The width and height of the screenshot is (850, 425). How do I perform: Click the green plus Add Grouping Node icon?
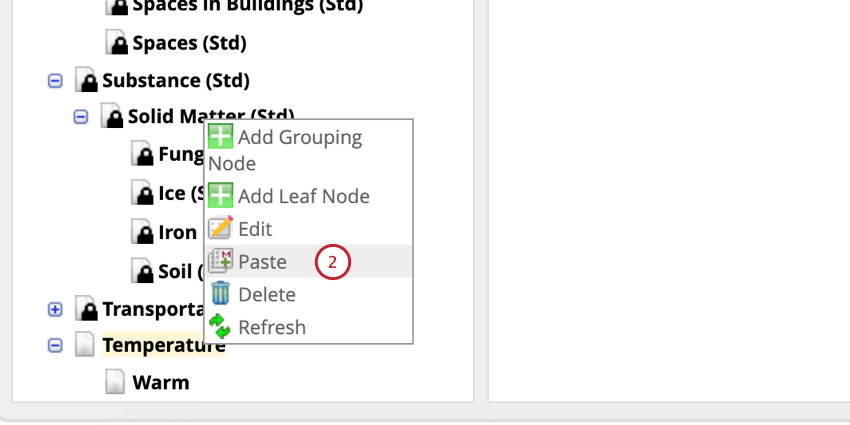point(221,137)
